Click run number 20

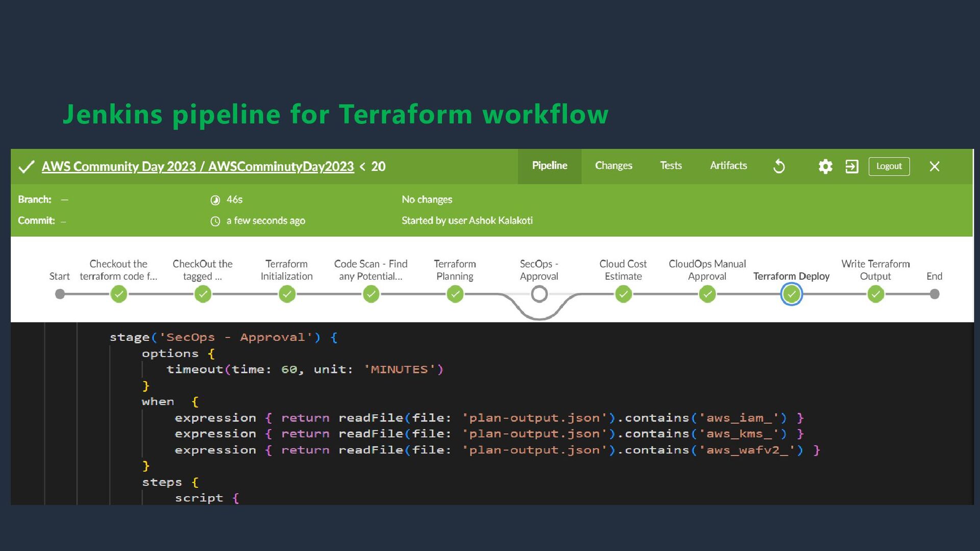(378, 167)
